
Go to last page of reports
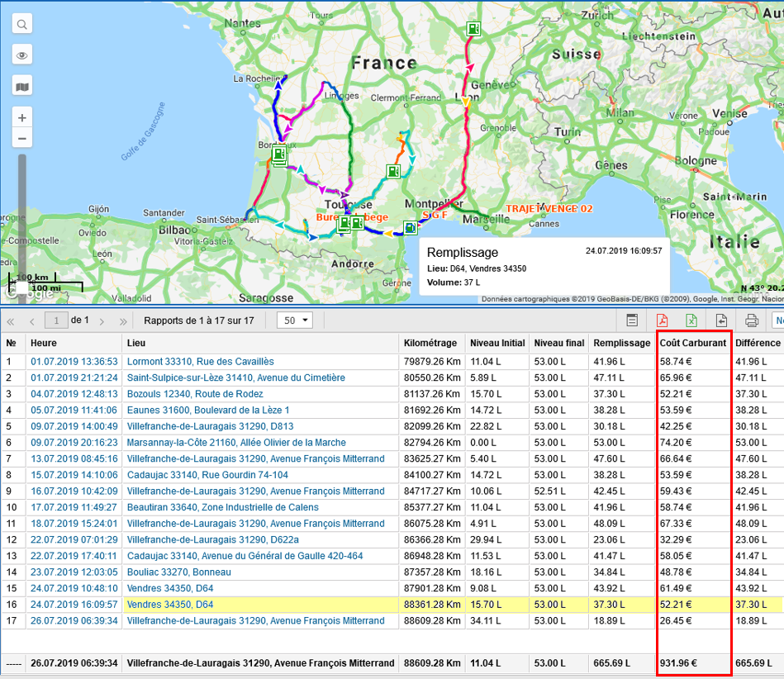click(x=123, y=321)
